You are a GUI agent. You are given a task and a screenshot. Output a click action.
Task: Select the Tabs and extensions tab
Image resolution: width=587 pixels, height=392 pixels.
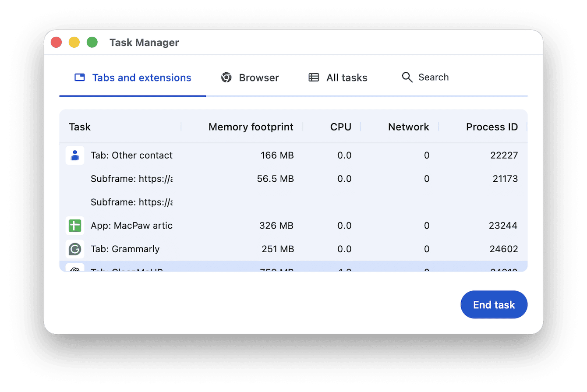tap(141, 78)
